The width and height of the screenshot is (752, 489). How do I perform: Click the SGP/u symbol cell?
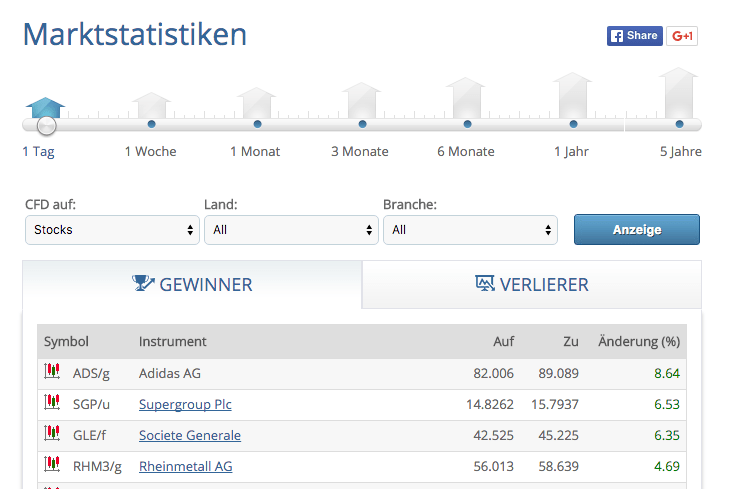point(91,404)
